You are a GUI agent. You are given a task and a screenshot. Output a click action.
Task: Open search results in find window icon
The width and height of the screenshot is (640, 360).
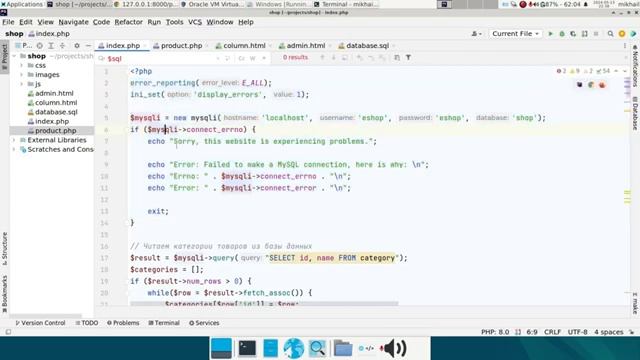397,58
